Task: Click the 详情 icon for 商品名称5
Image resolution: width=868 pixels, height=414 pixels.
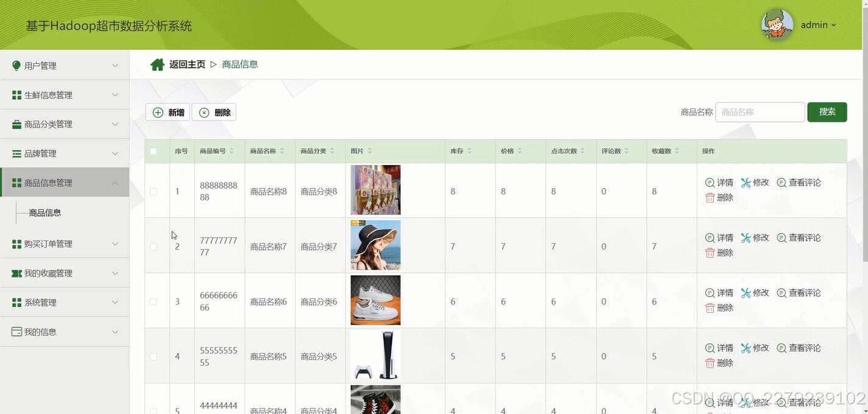Action: (x=710, y=348)
